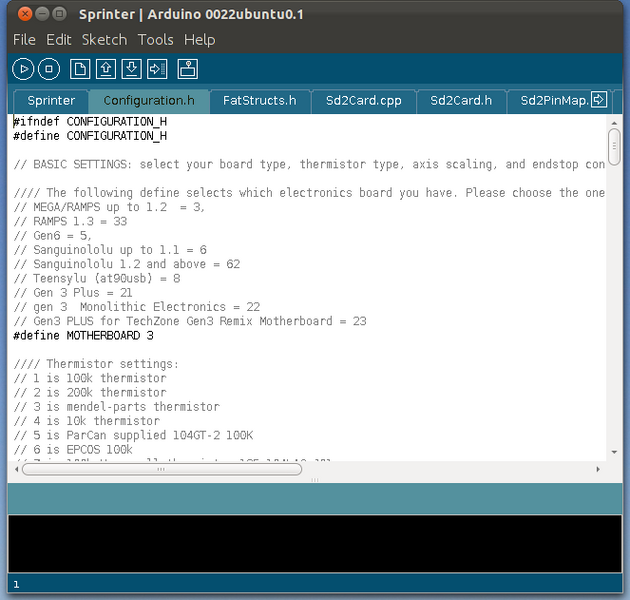This screenshot has height=600, width=630.
Task: Open the Edit menu
Action: click(59, 40)
